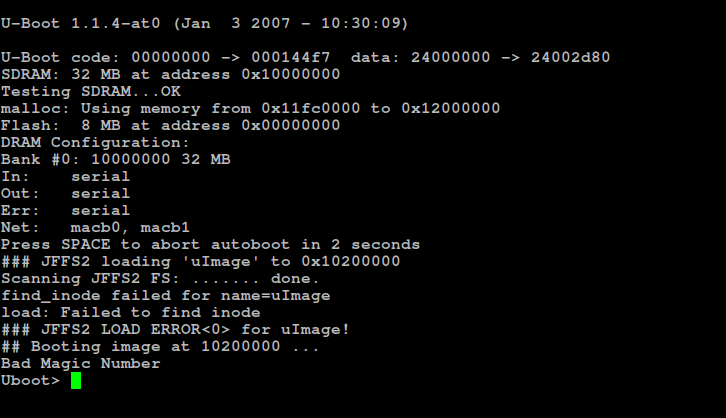Image resolution: width=726 pixels, height=418 pixels.
Task: Click the data address 24002d80 text
Action: (x=570, y=57)
